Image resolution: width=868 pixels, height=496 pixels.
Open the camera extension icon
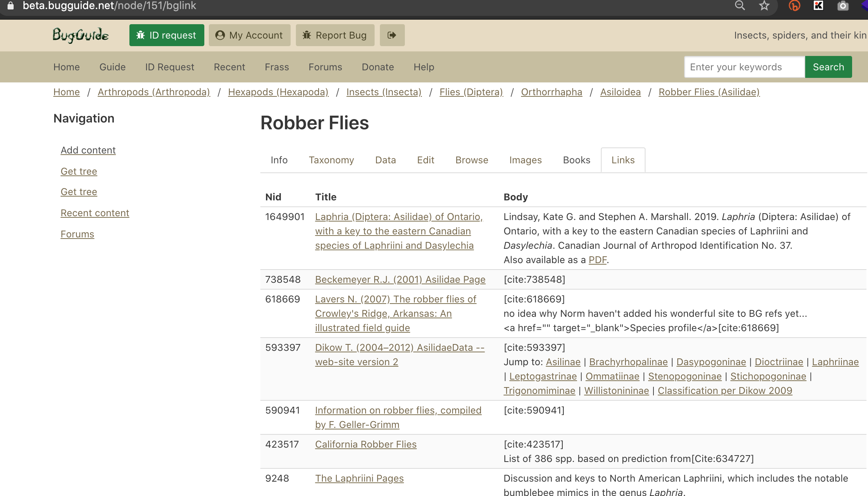[x=843, y=6]
